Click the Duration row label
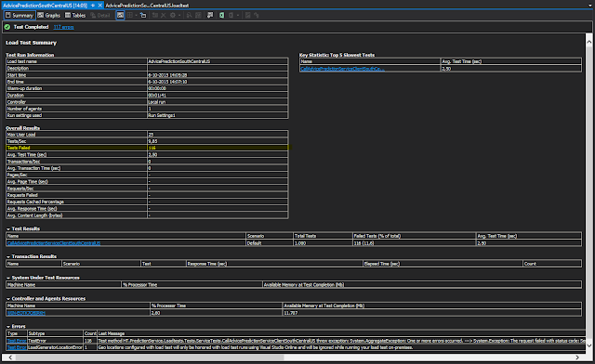The width and height of the screenshot is (595, 364). point(15,95)
